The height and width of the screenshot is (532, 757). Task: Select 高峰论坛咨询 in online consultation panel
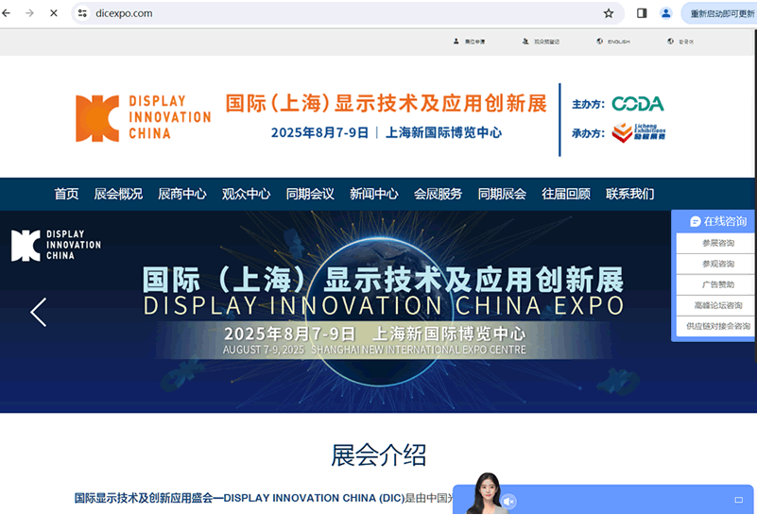[718, 305]
